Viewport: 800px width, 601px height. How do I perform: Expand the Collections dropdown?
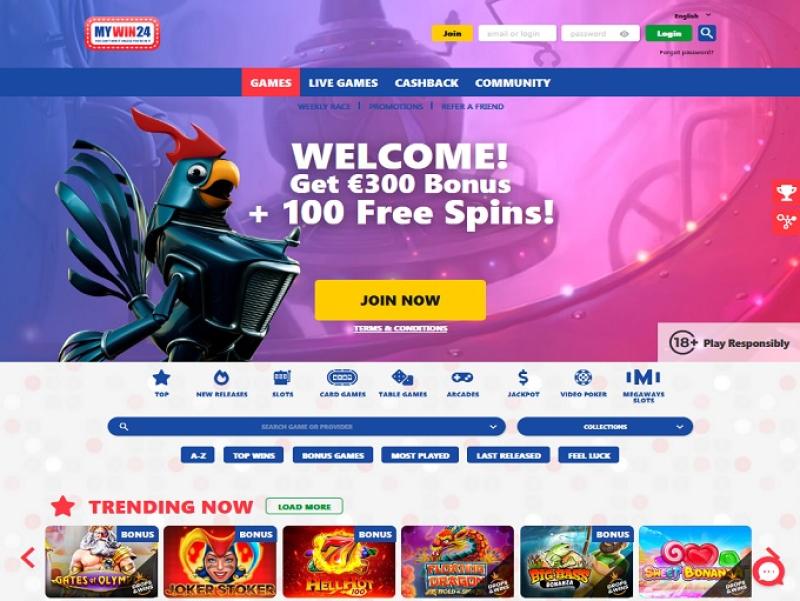click(605, 427)
